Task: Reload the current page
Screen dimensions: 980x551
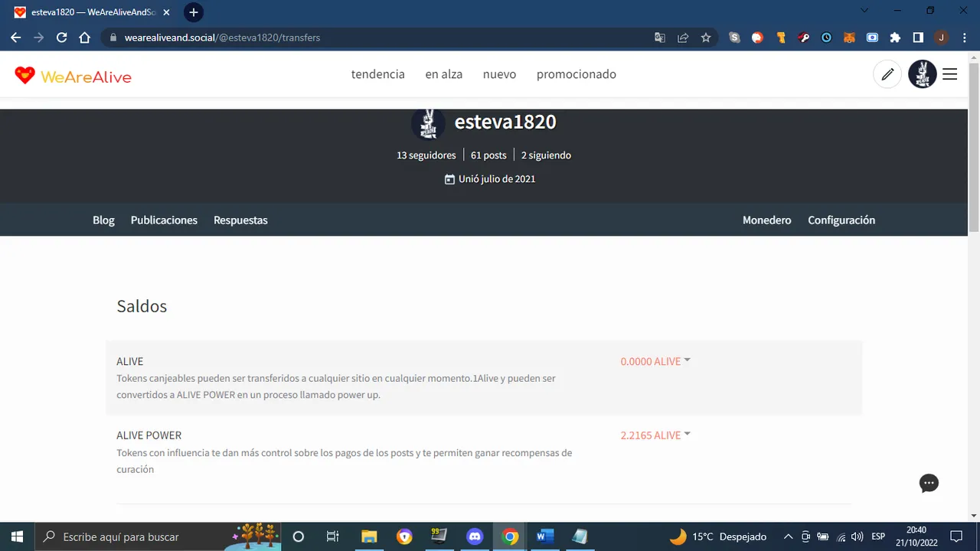Action: [x=61, y=37]
